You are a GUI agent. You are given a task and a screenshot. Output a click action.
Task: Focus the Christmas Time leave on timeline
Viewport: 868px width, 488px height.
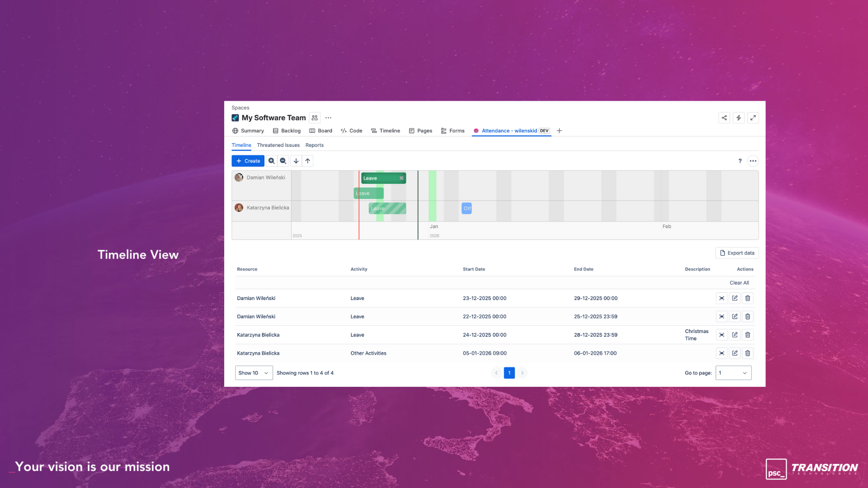pyautogui.click(x=722, y=335)
